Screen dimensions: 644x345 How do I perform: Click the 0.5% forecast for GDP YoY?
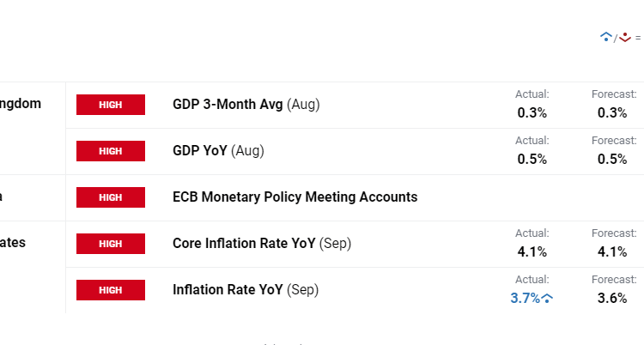coord(612,160)
